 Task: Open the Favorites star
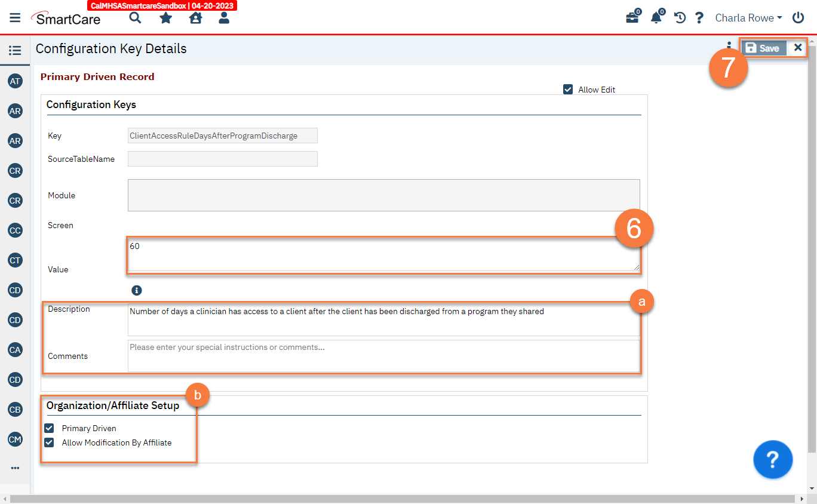(165, 18)
